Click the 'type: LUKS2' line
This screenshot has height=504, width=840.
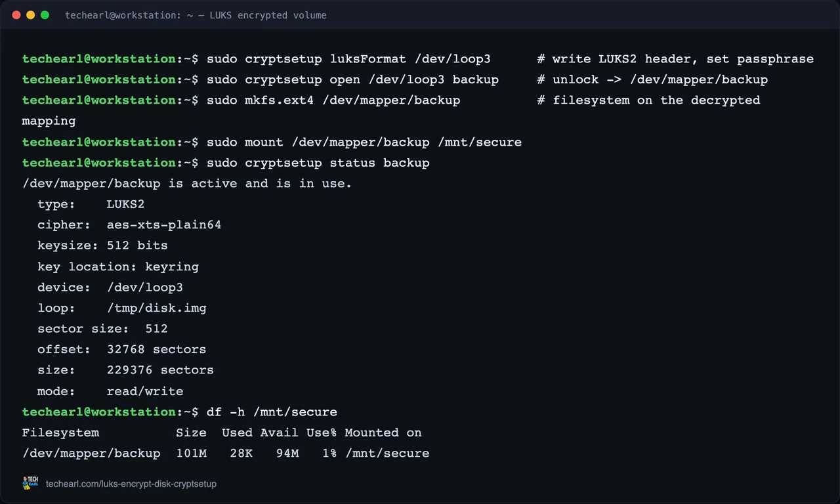pyautogui.click(x=91, y=204)
